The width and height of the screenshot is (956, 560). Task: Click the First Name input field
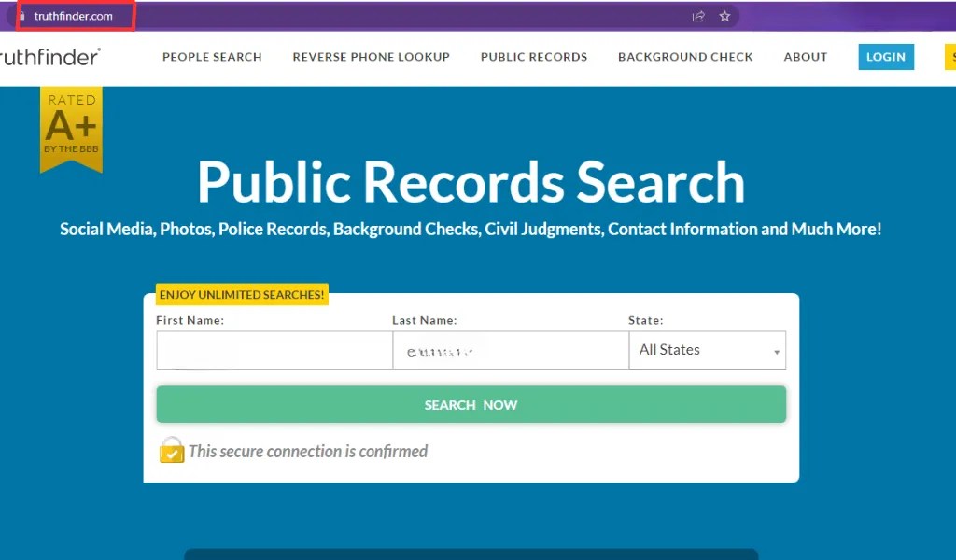274,350
